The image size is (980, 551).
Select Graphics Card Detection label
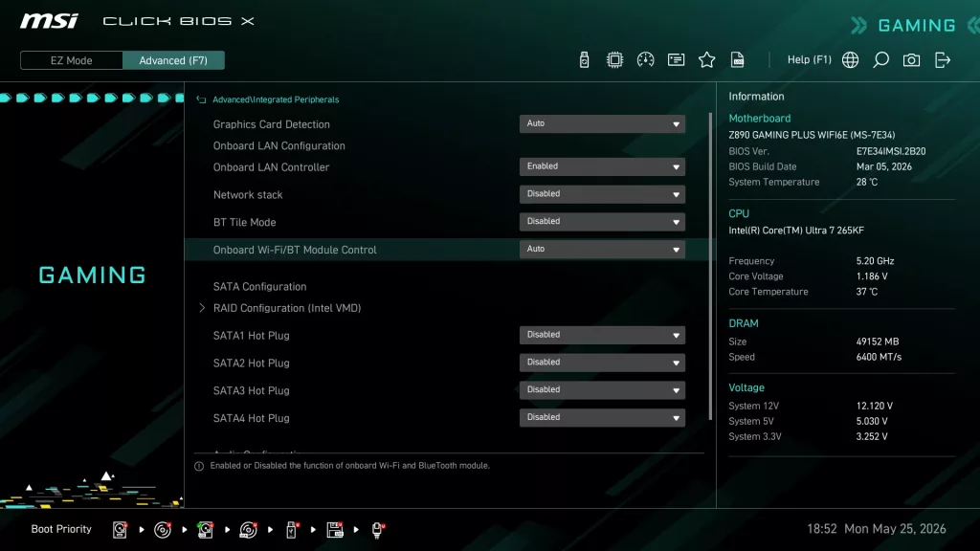[x=271, y=124]
